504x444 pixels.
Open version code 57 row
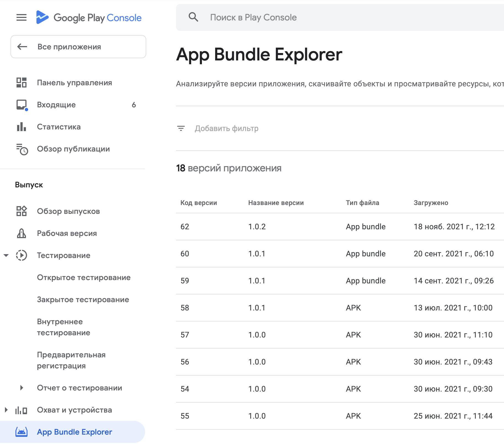click(340, 335)
